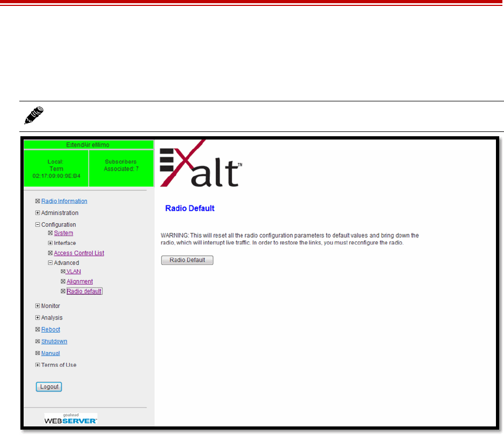Open the Alignment page link

click(x=80, y=282)
